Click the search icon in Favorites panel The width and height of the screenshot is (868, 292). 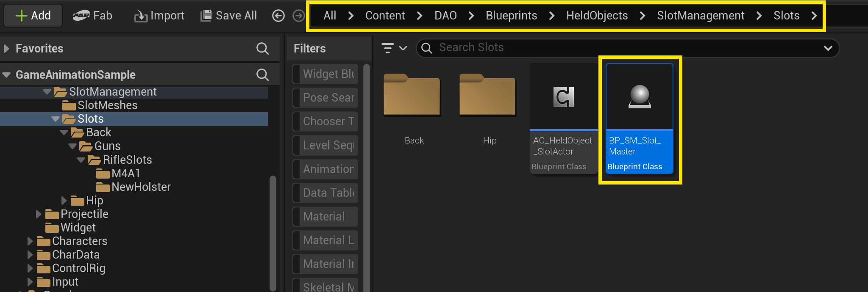pos(262,49)
